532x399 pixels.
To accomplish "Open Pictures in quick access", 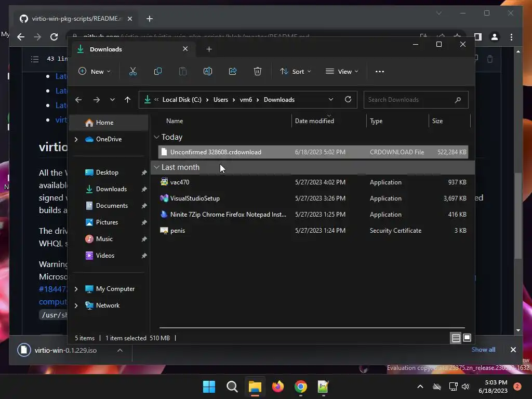I will [x=107, y=222].
